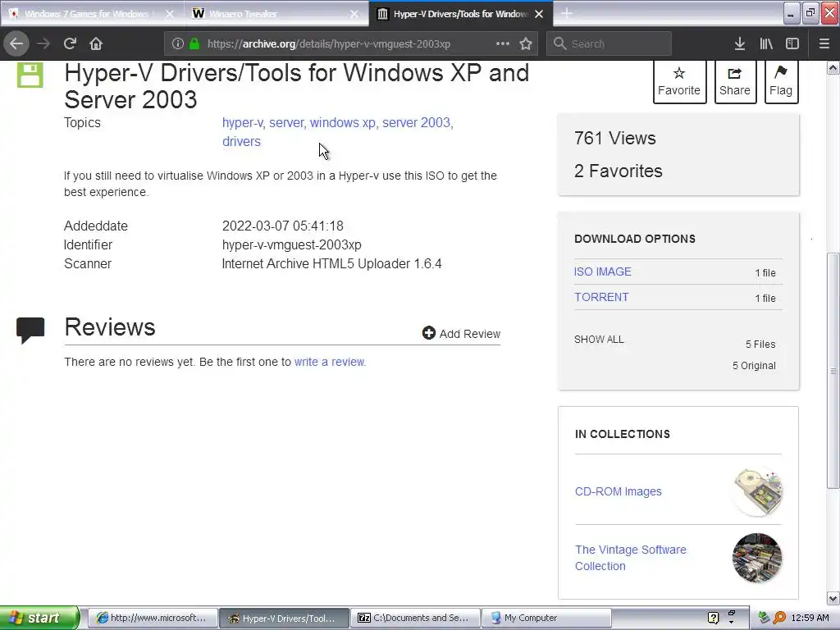Viewport: 840px width, 630px height.
Task: Click the browser Search box
Action: [x=609, y=44]
